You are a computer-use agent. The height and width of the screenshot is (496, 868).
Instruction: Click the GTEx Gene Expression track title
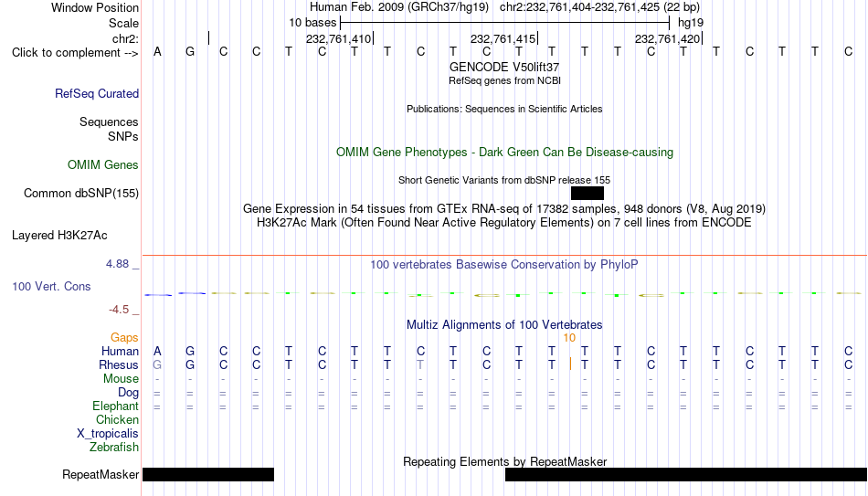pyautogui.click(x=504, y=208)
